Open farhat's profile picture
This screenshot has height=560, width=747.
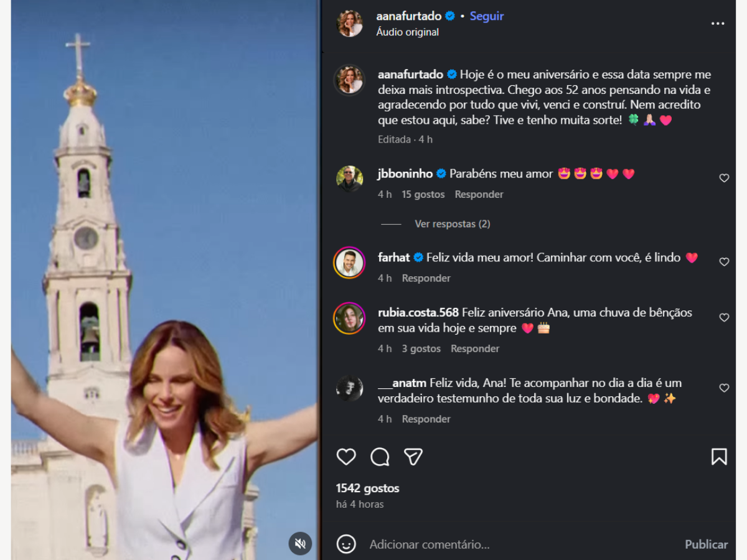(x=349, y=263)
